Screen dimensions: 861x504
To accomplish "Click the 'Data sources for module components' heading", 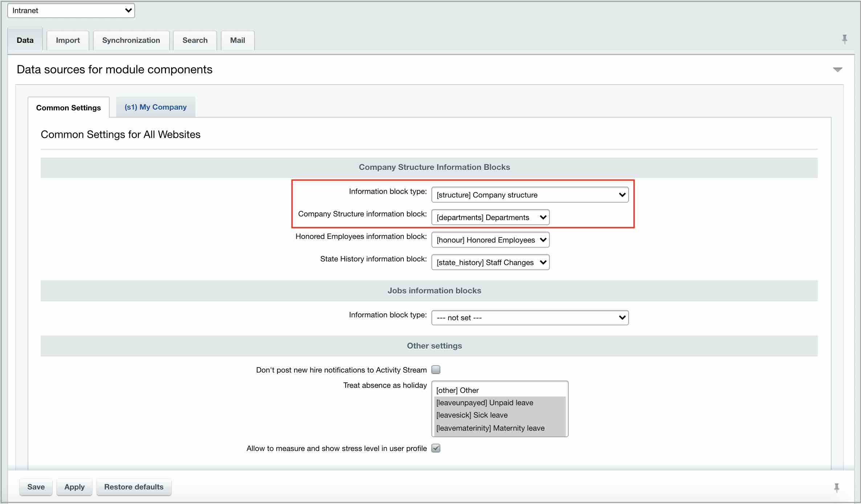I will pos(115,70).
